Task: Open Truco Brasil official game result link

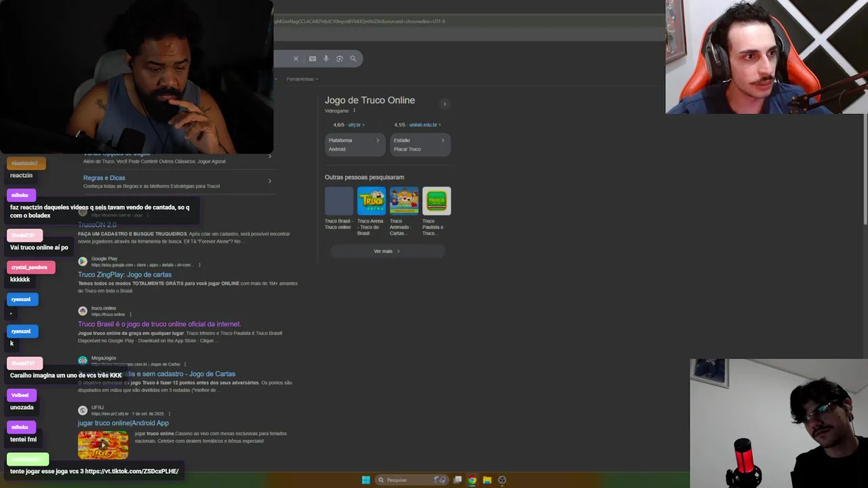Action: (159, 324)
